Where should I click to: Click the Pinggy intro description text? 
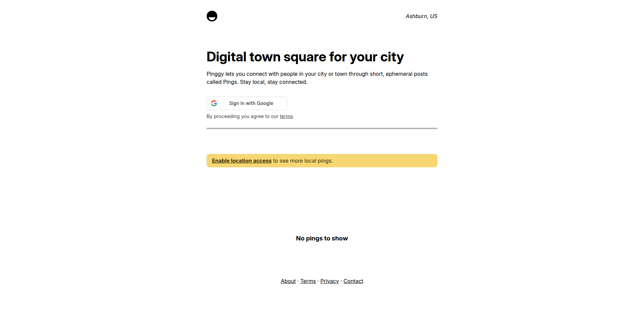(x=317, y=78)
